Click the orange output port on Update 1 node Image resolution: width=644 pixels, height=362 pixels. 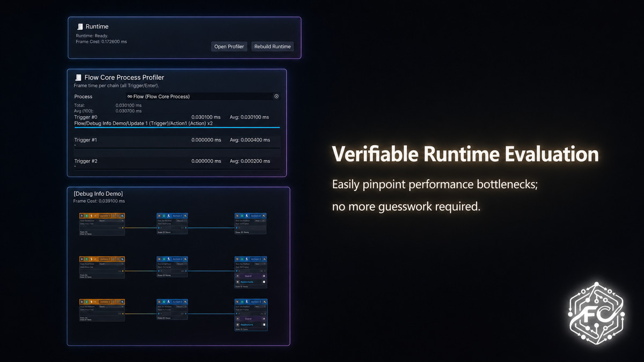tap(123, 227)
